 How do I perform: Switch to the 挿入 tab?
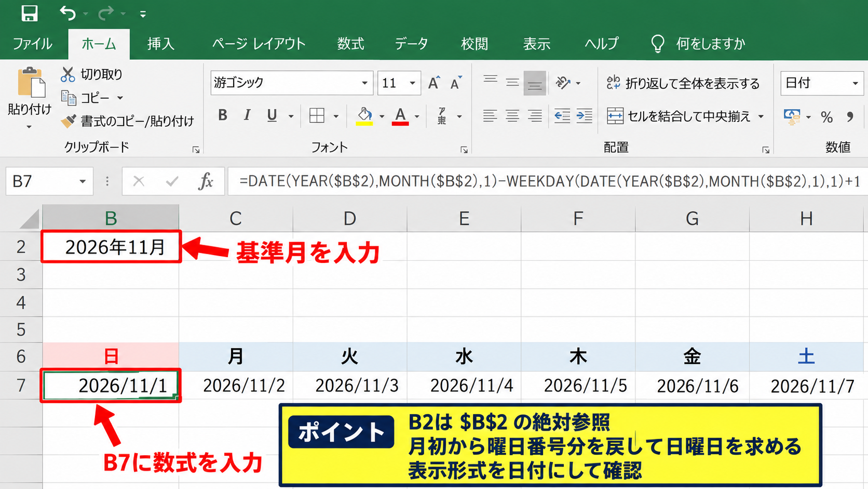[160, 44]
